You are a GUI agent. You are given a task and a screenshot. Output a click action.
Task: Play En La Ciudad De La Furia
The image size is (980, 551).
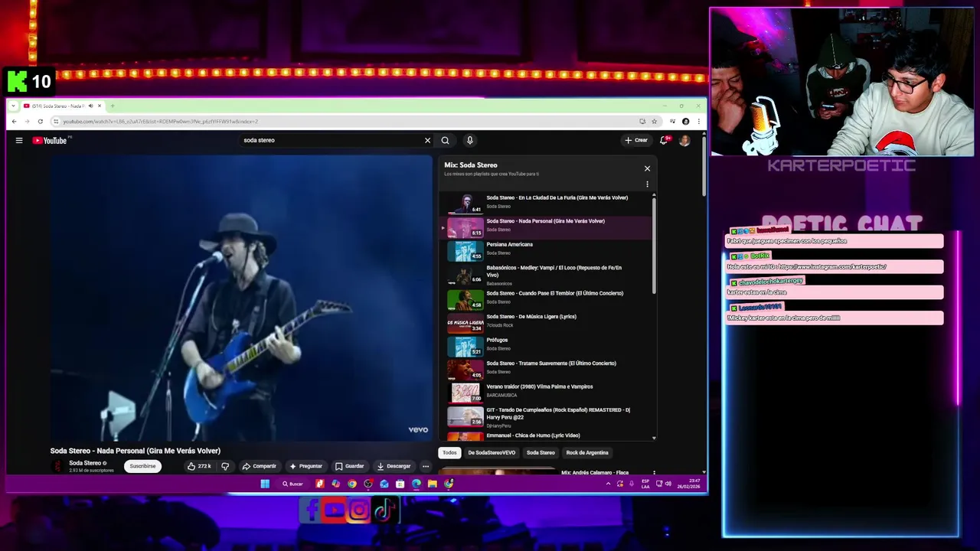547,203
